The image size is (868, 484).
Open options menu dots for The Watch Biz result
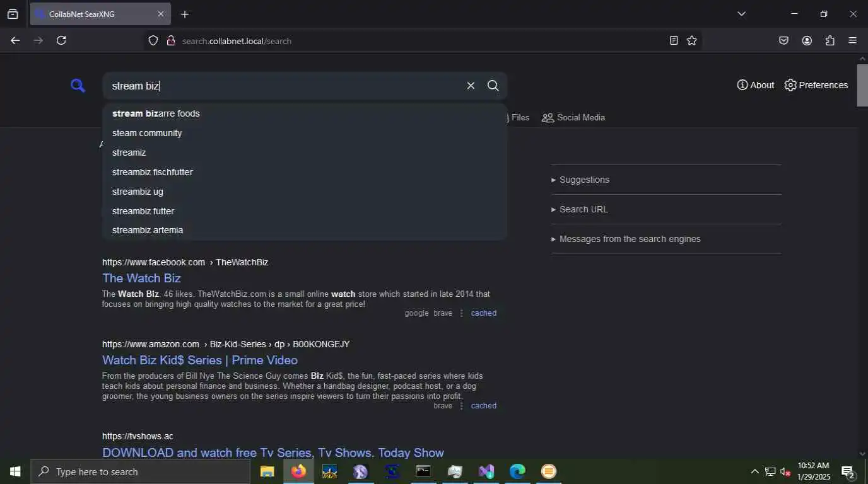(461, 313)
